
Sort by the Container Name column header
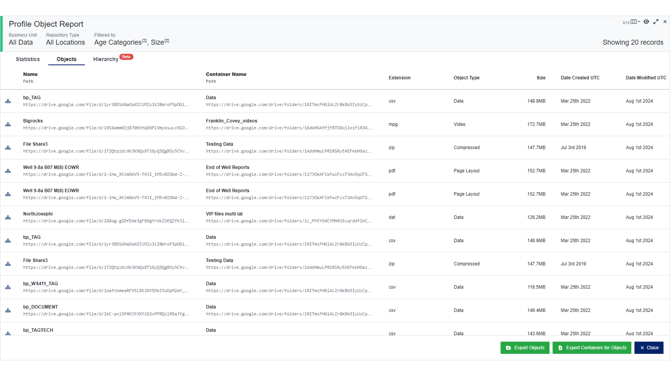coord(226,74)
